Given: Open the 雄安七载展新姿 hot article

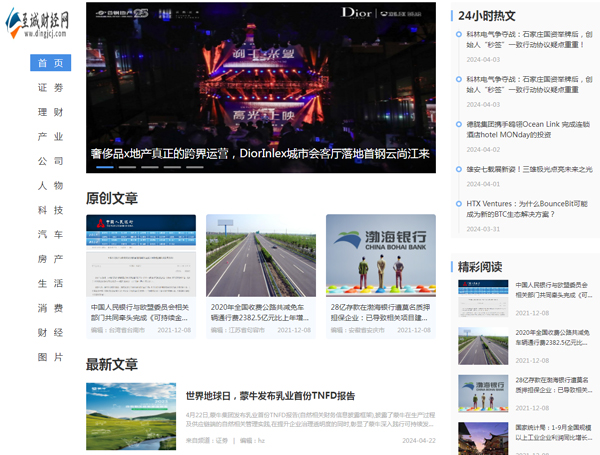Looking at the screenshot, I should pyautogui.click(x=529, y=169).
